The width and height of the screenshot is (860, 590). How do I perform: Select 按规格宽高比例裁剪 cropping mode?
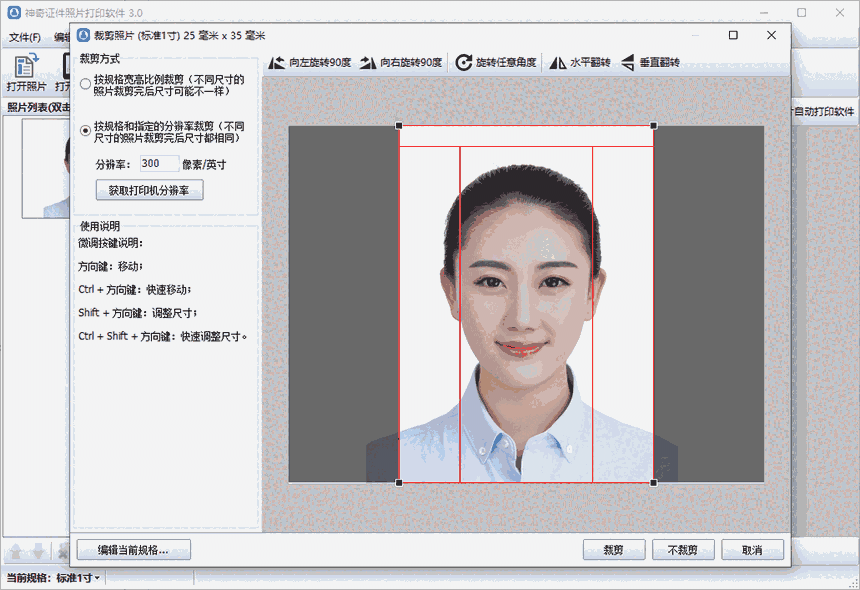tap(85, 84)
